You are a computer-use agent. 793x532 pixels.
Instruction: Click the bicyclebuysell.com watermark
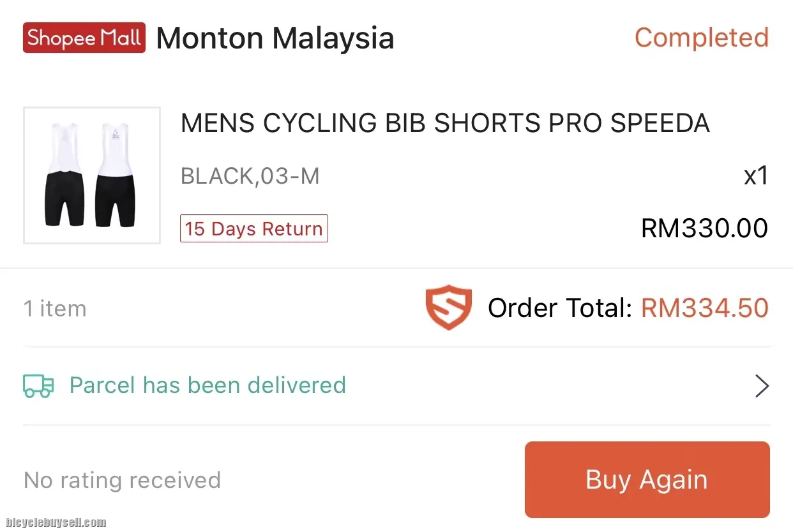click(x=54, y=523)
